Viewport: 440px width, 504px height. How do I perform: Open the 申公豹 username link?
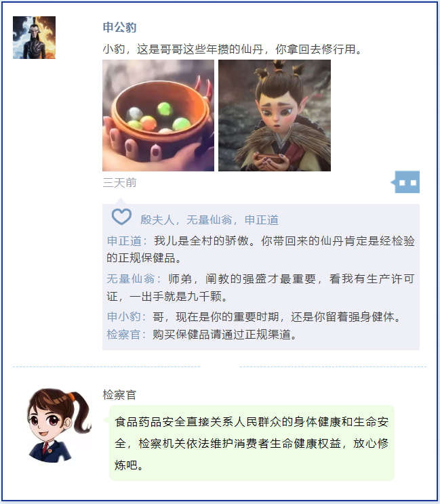(119, 27)
